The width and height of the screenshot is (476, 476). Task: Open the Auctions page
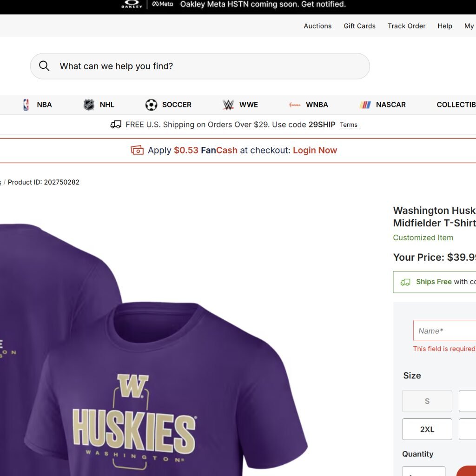point(317,26)
